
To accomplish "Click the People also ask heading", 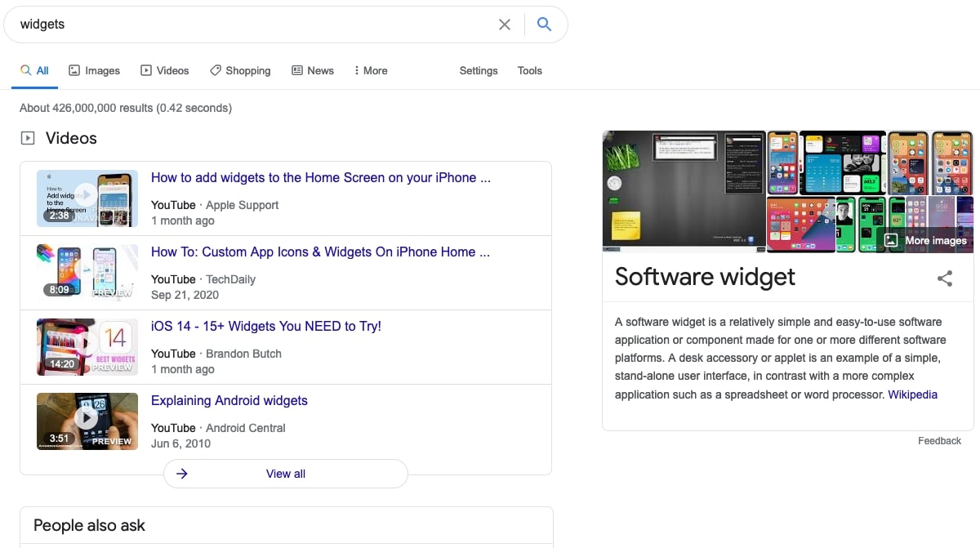I will [x=90, y=525].
